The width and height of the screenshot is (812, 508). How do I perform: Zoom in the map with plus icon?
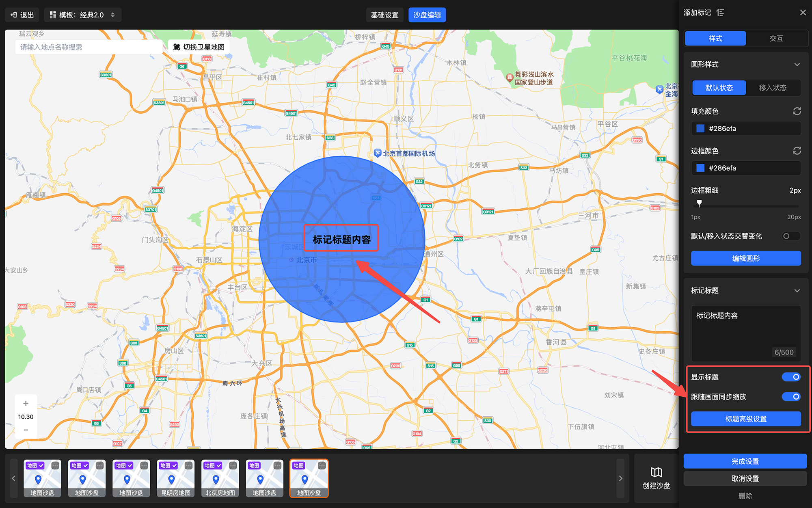(26, 403)
